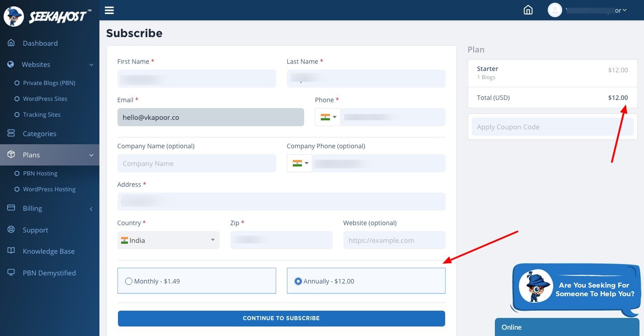Expand the Company Phone flag dropdown
The height and width of the screenshot is (336, 644).
click(299, 163)
